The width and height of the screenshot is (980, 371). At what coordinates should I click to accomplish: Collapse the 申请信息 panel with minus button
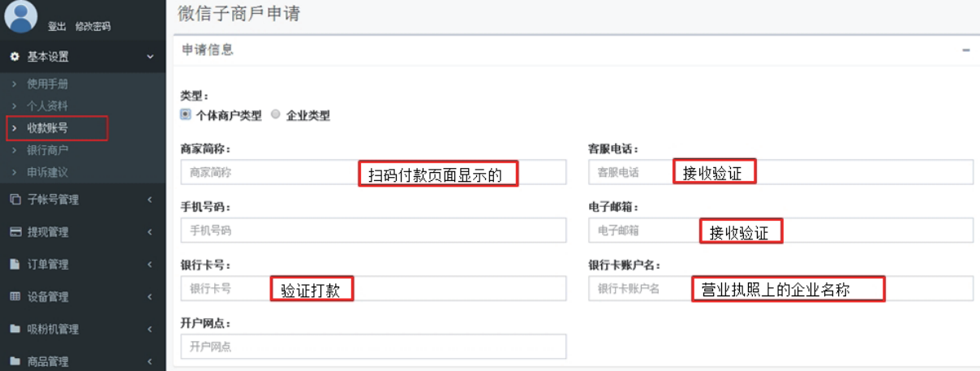[x=966, y=50]
